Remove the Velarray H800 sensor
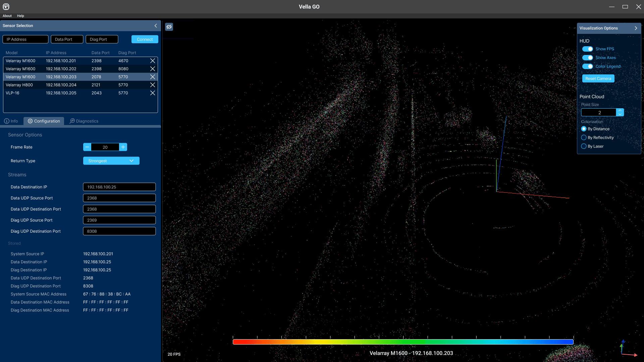 point(153,85)
